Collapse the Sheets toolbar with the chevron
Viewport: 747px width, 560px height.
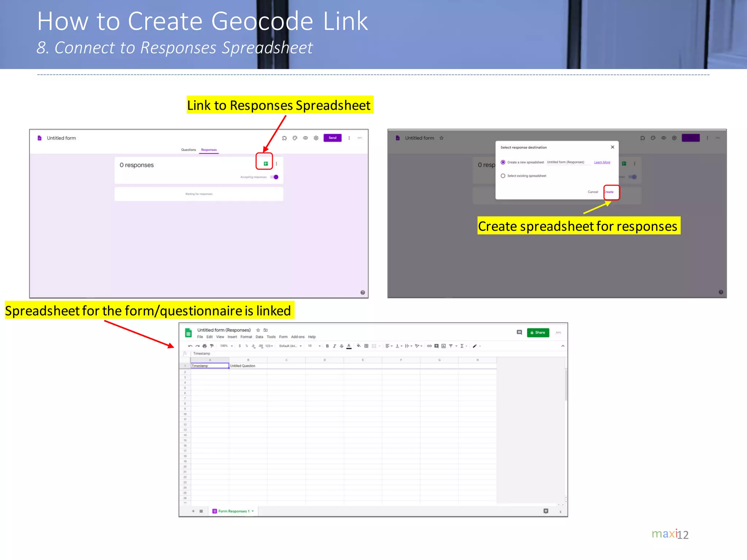[x=563, y=346]
